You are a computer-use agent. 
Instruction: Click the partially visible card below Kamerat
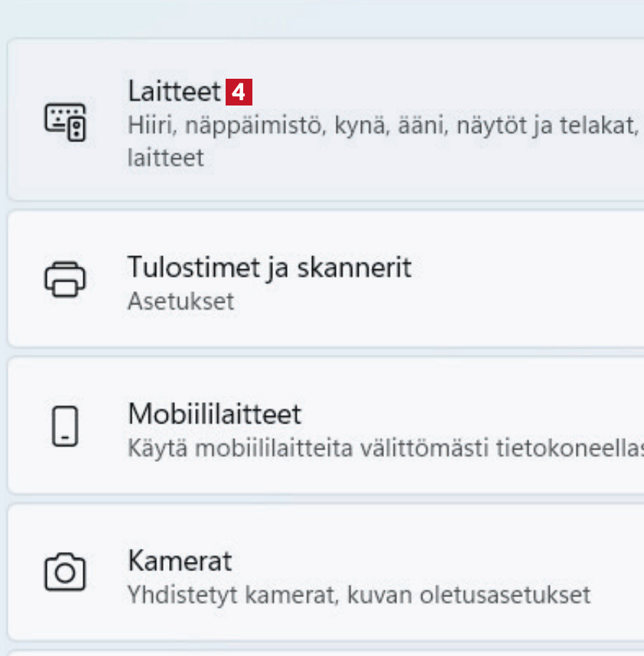[x=321, y=652]
